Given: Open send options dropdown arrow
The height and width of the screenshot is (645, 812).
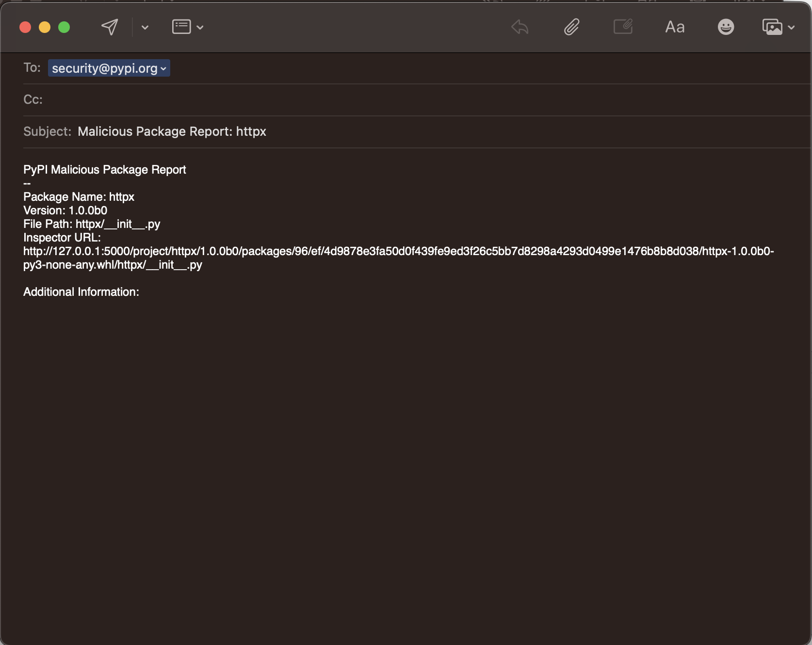Looking at the screenshot, I should tap(145, 28).
